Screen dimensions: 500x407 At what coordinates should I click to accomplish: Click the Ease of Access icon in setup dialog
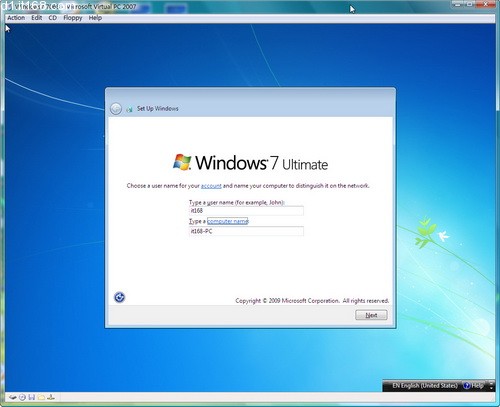click(119, 297)
